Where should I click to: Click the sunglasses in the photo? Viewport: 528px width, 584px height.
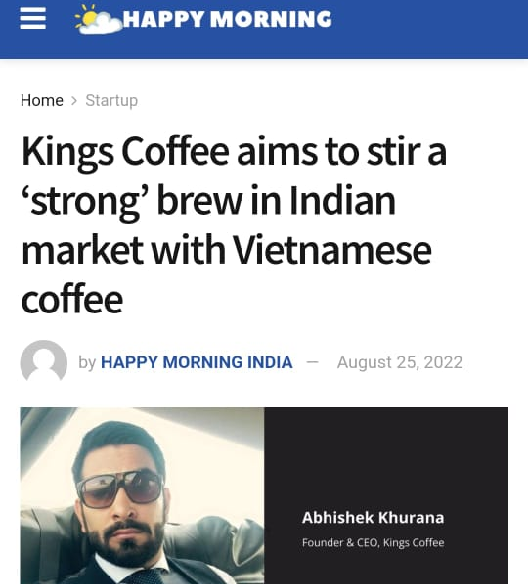coord(119,488)
